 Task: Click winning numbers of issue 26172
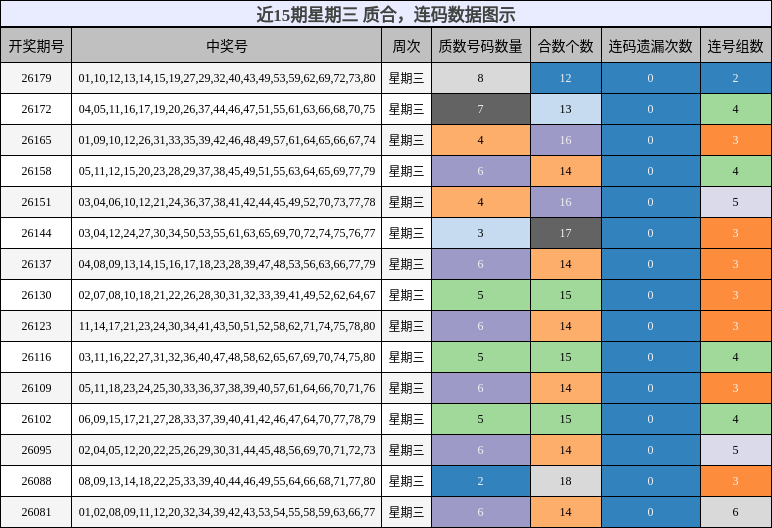226,109
